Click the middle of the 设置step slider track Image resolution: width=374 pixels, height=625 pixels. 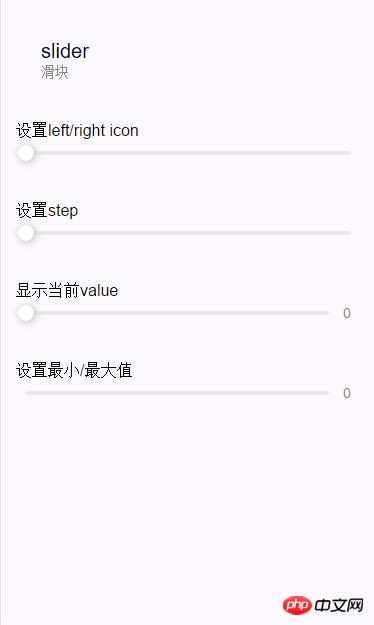tap(188, 233)
